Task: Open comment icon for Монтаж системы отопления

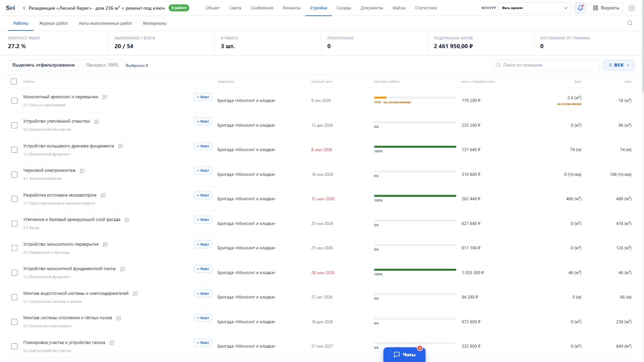Action: (118, 318)
